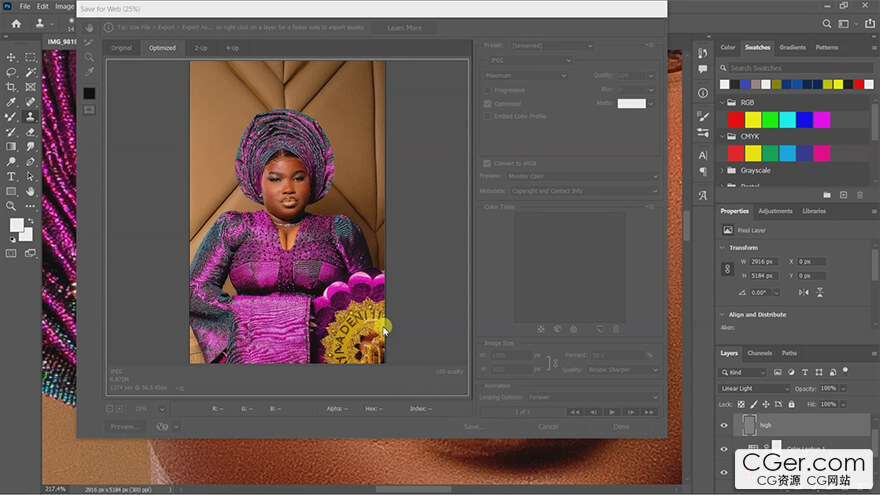Click the Eyedropper tool in Save for Web
880x495 pixels.
point(89,72)
